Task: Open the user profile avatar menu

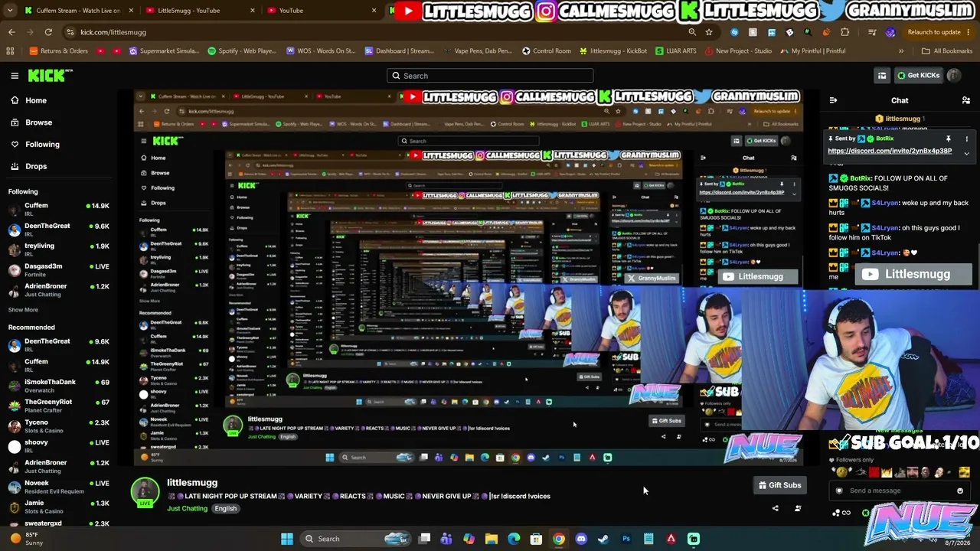Action: coord(954,75)
